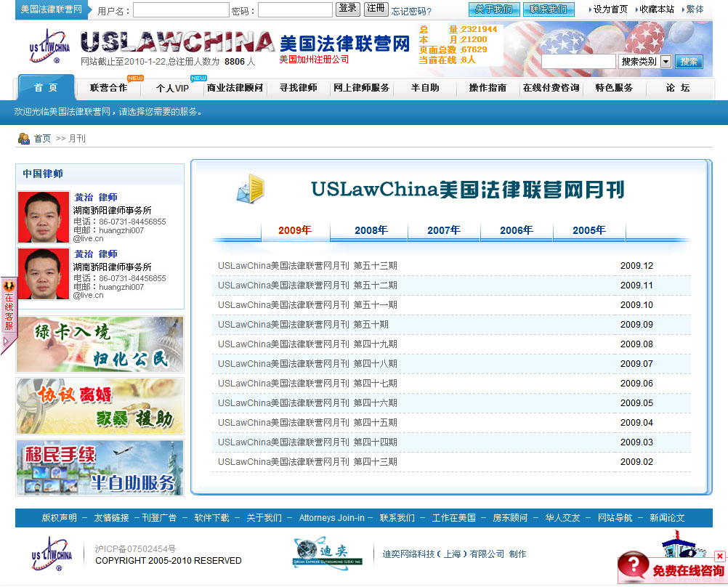The image size is (728, 587).
Task: Focus the 密码 input field
Action: [295, 10]
